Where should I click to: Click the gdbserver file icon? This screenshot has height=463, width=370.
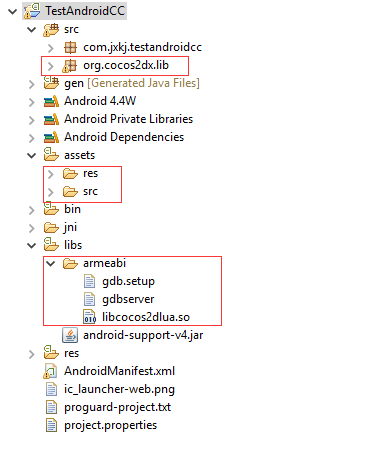[89, 299]
